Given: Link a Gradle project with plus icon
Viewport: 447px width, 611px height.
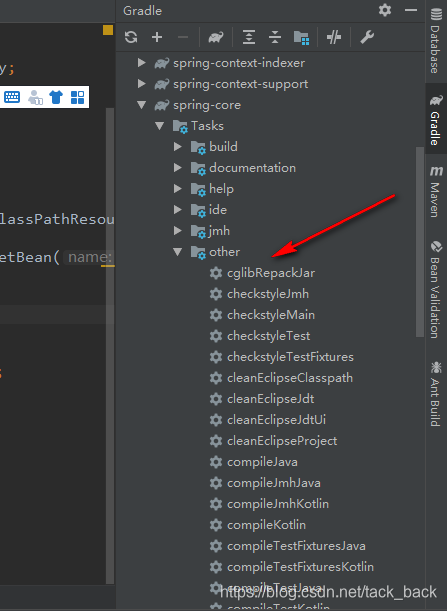Looking at the screenshot, I should (157, 37).
